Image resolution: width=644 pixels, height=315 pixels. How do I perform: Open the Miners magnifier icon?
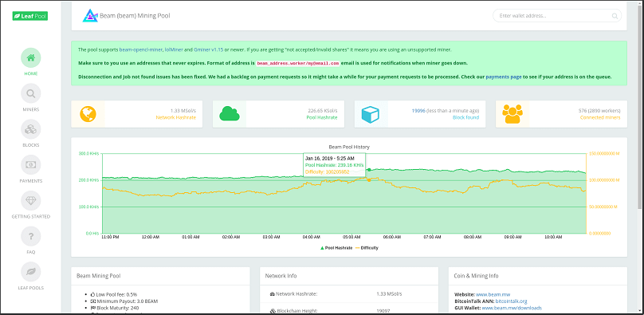(31, 93)
